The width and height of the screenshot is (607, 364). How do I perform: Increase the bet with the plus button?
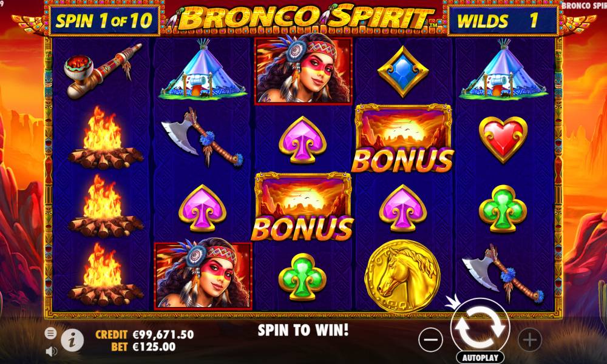[x=529, y=340]
